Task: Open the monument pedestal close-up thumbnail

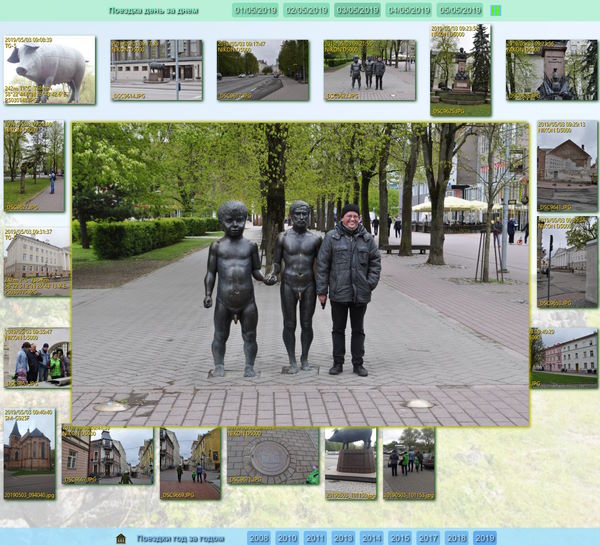Action: pyautogui.click(x=552, y=70)
